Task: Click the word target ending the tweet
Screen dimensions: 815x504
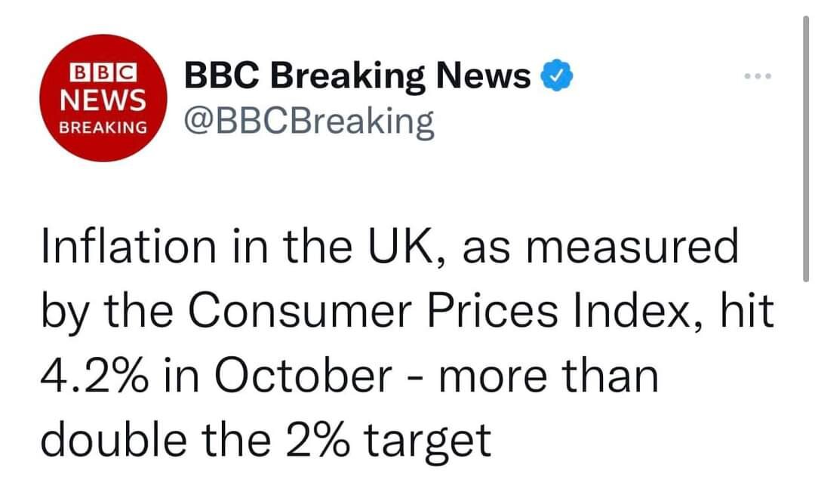Action: (430, 442)
